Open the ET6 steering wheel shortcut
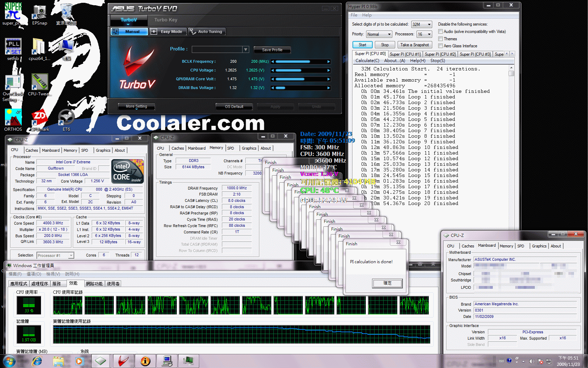588x368 pixels. pyautogui.click(x=66, y=120)
